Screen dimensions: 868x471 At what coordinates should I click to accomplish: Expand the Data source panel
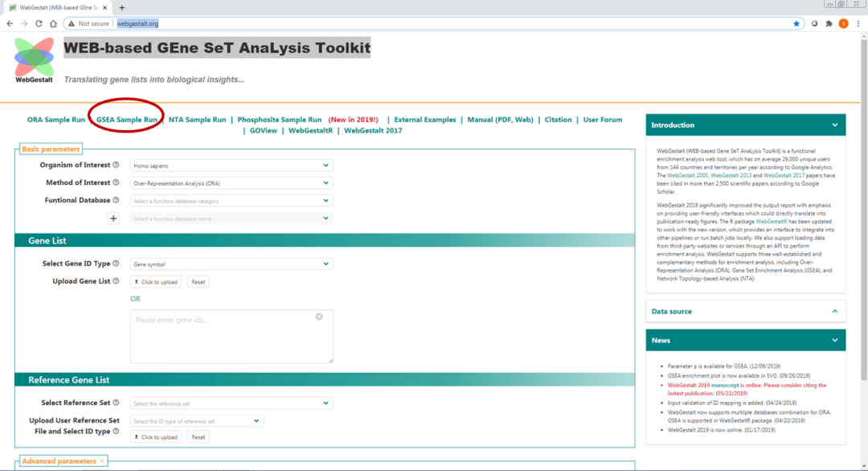[834, 311]
